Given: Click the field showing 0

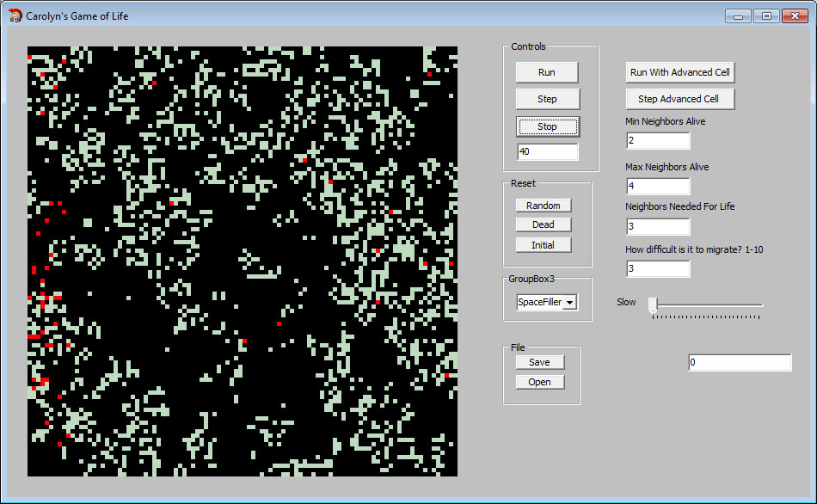Looking at the screenshot, I should tap(740, 363).
